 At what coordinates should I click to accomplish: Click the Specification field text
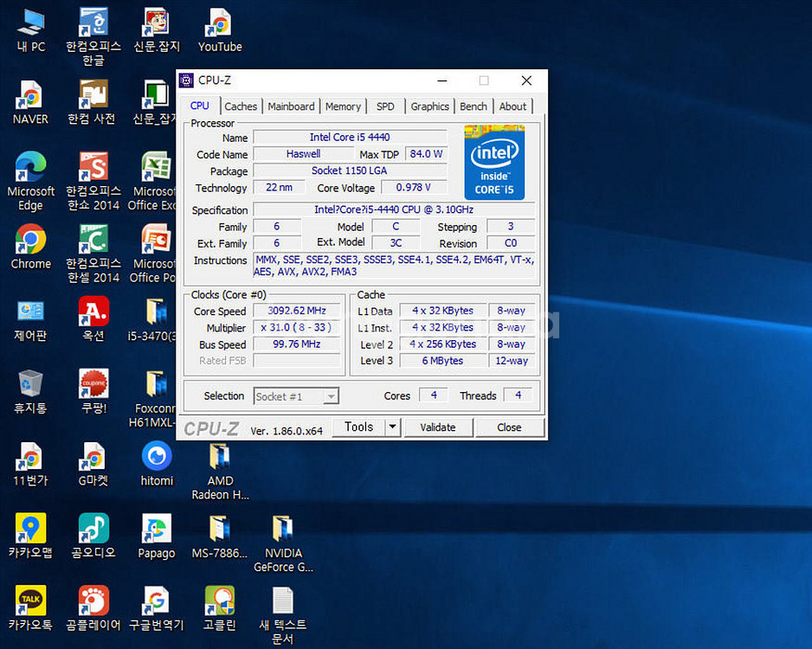[394, 209]
